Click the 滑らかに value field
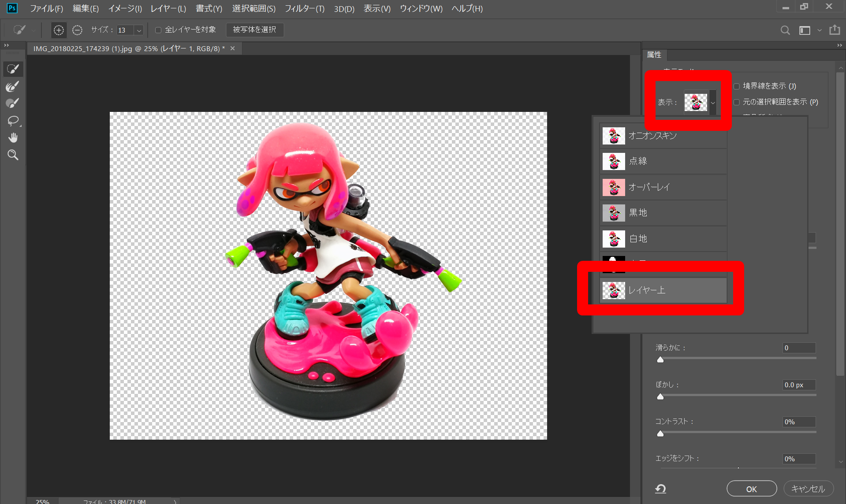The width and height of the screenshot is (846, 504). 799,348
